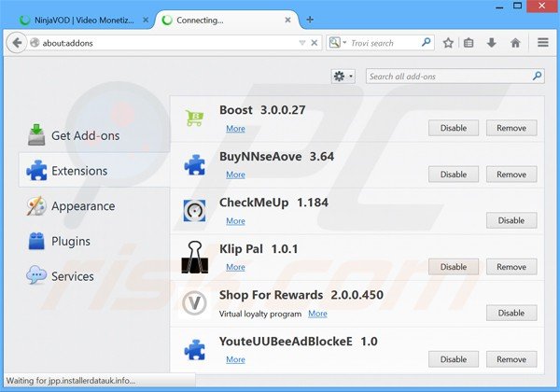Open the bookmarks list icon
This screenshot has height=392, width=560.
[469, 43]
